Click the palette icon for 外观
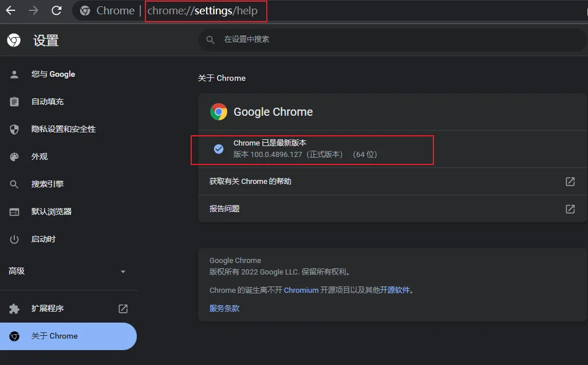The height and width of the screenshot is (365, 588). (x=14, y=157)
